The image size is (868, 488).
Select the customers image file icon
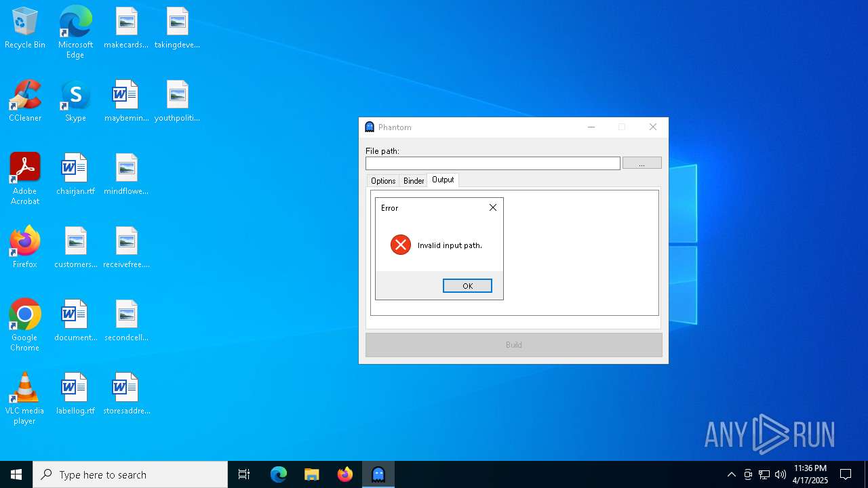(x=75, y=248)
